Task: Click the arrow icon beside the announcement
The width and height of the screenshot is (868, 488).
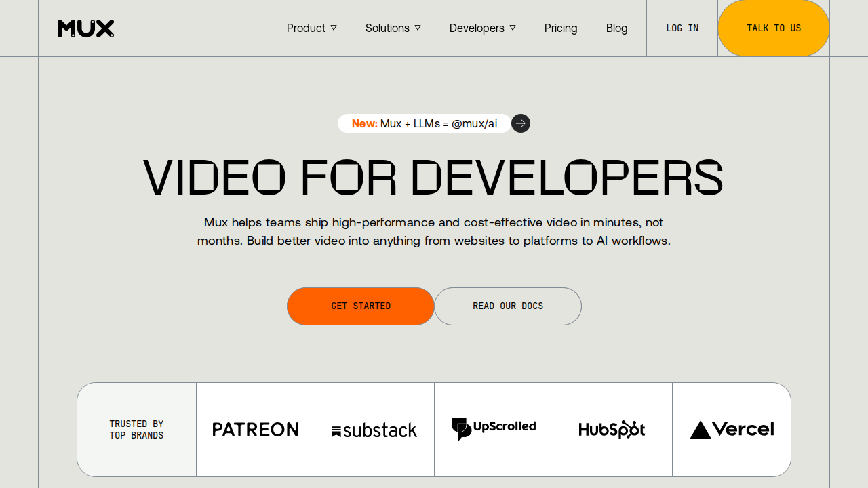Action: pyautogui.click(x=521, y=123)
